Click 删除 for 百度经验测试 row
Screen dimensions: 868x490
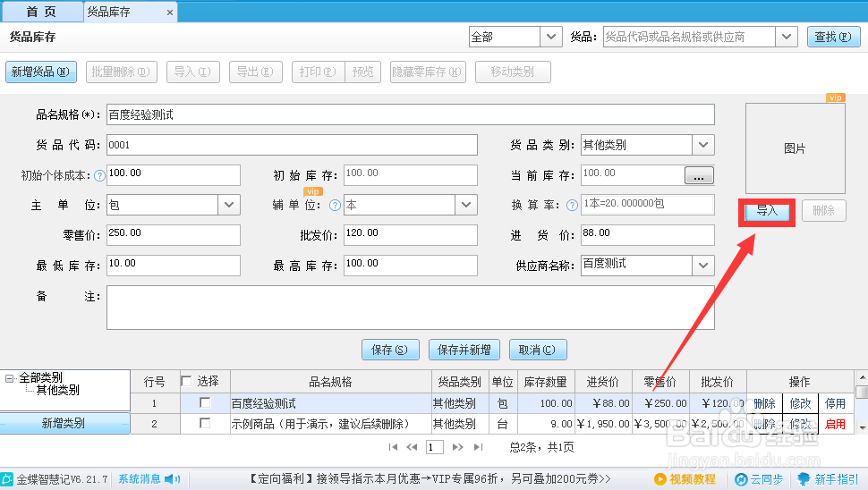pos(764,403)
